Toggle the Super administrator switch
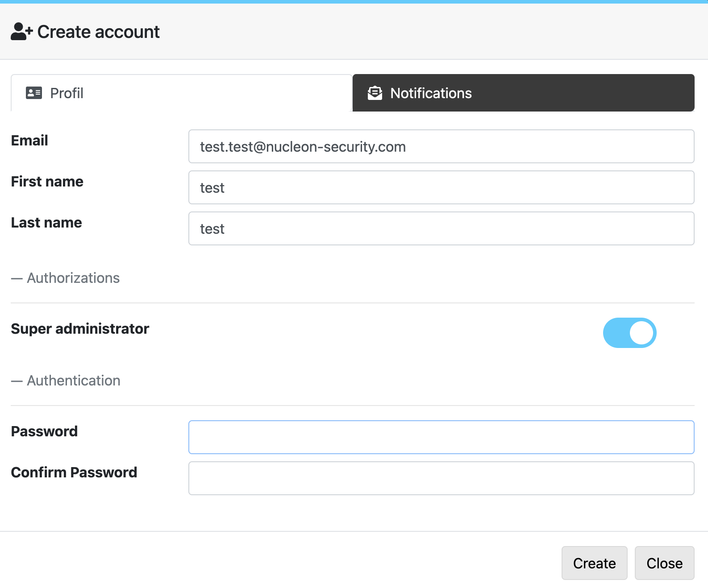Screen dimensions: 708x588 coord(629,333)
